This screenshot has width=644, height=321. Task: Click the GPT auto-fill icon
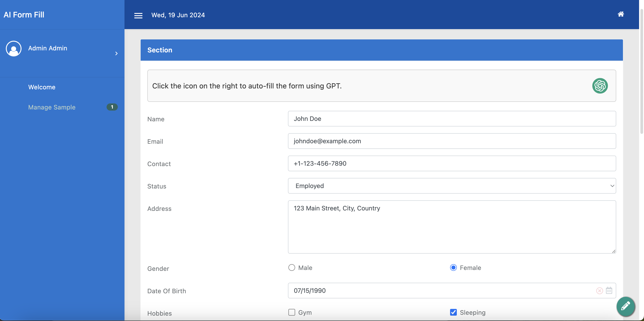point(600,86)
